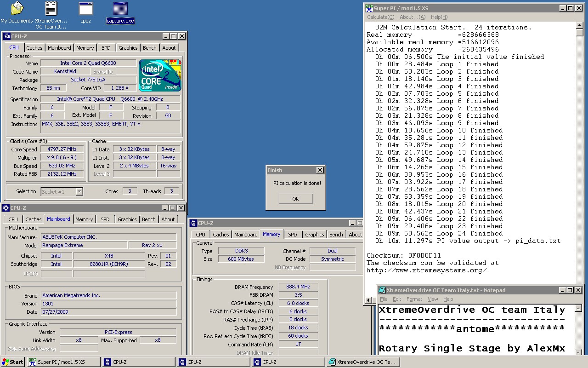The width and height of the screenshot is (588, 368).
Task: Click the FSB:DRAM 3:5 ratio value
Action: pyautogui.click(x=298, y=295)
